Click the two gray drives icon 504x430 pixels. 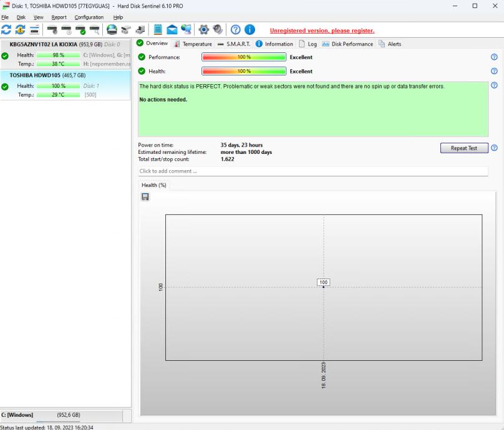click(x=126, y=30)
